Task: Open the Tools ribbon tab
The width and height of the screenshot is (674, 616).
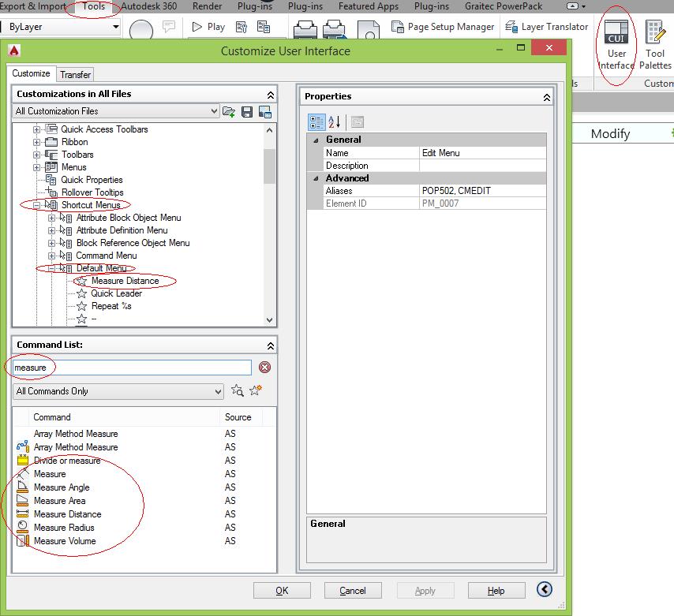Action: (x=94, y=6)
